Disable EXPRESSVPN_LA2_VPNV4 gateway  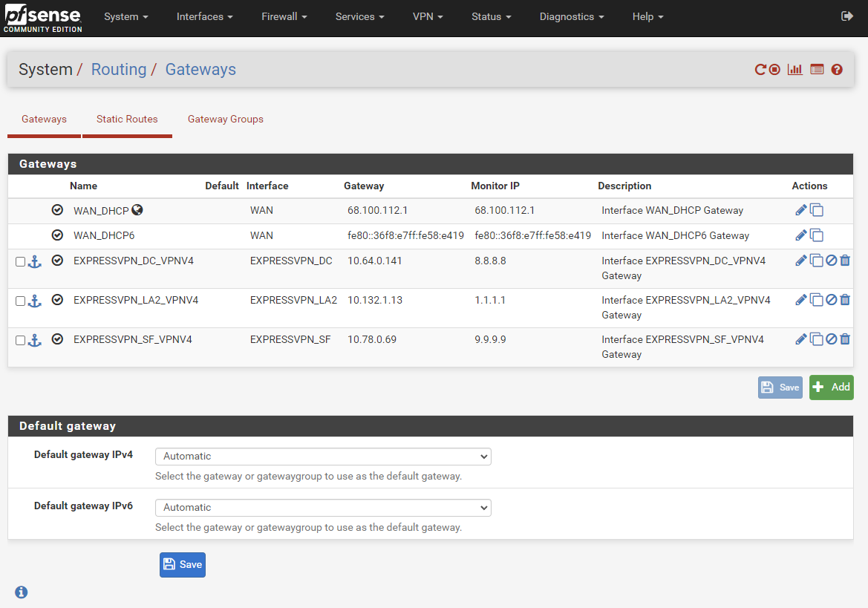831,299
